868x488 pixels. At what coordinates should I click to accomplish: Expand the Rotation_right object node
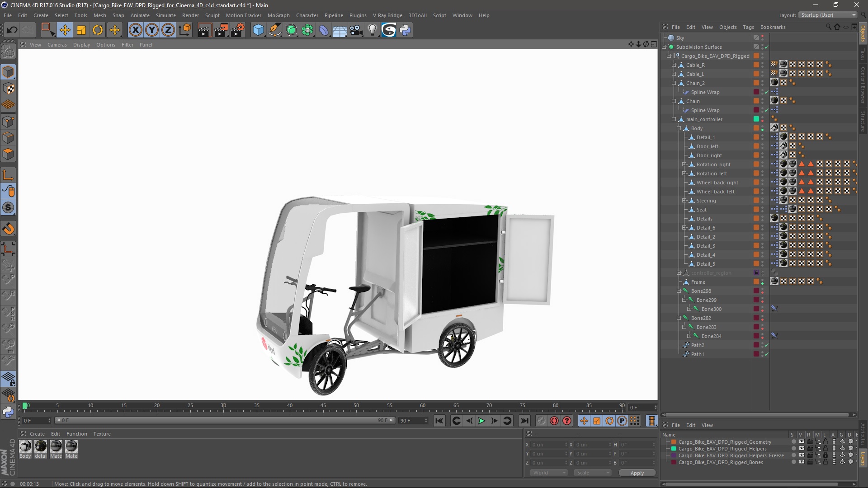coord(684,164)
